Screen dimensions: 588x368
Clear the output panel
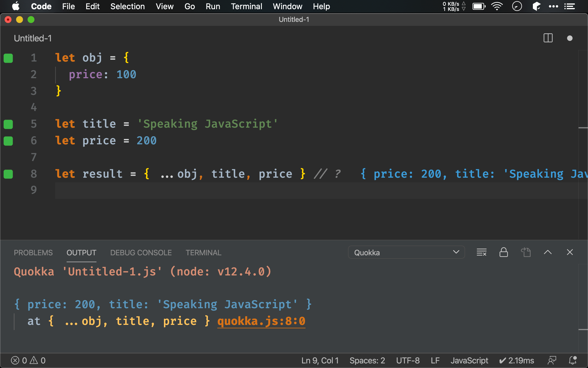click(481, 252)
